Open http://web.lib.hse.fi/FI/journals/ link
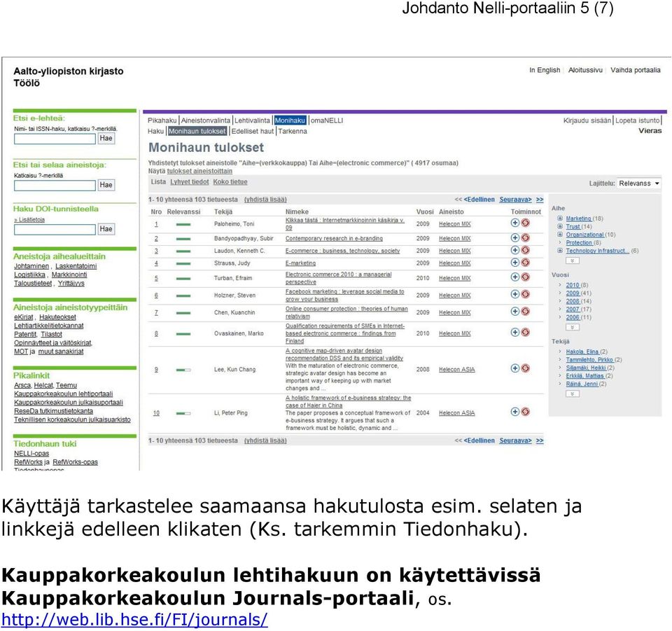 (x=134, y=620)
